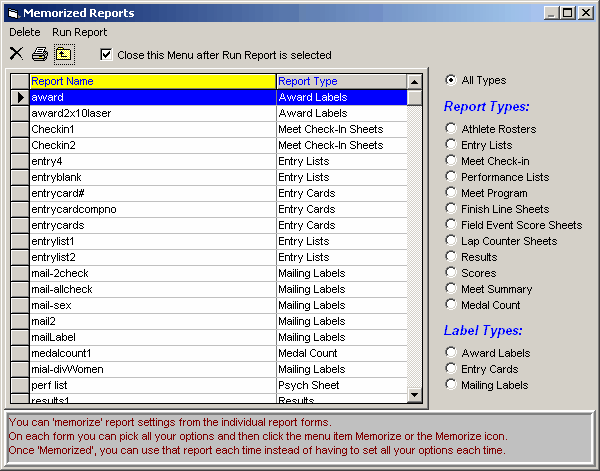Screen dimensions: 600x471
Task: Select the All Types radio button
Action: (x=451, y=80)
